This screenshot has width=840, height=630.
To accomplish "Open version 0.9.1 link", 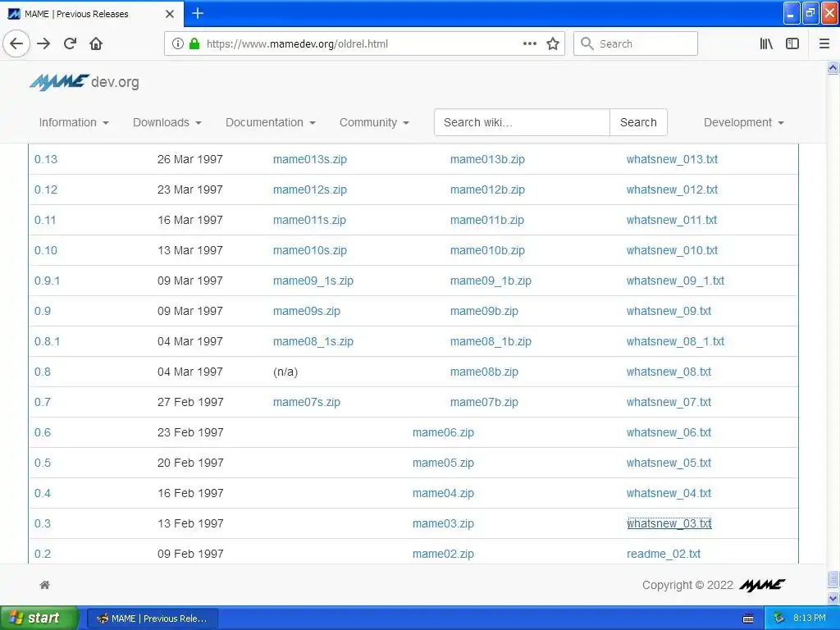I will click(x=47, y=281).
